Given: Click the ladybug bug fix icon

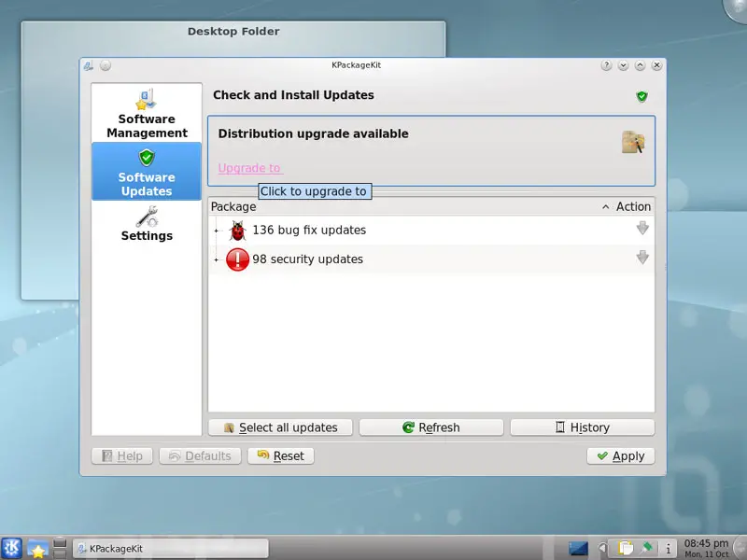Looking at the screenshot, I should [237, 231].
